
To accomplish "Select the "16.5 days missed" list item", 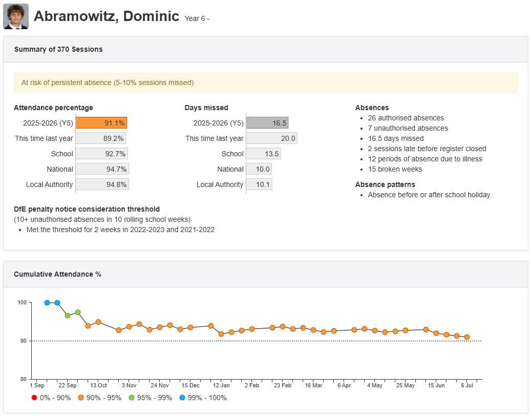I will (x=396, y=138).
